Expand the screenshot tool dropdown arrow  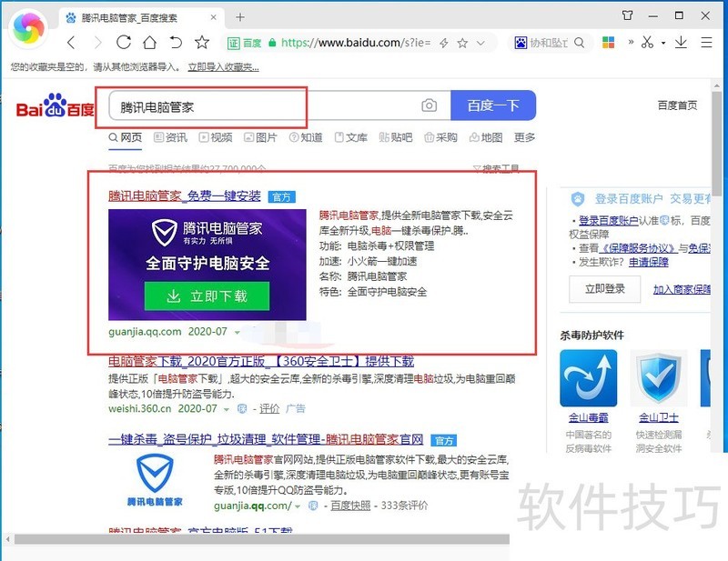pyautogui.click(x=663, y=43)
